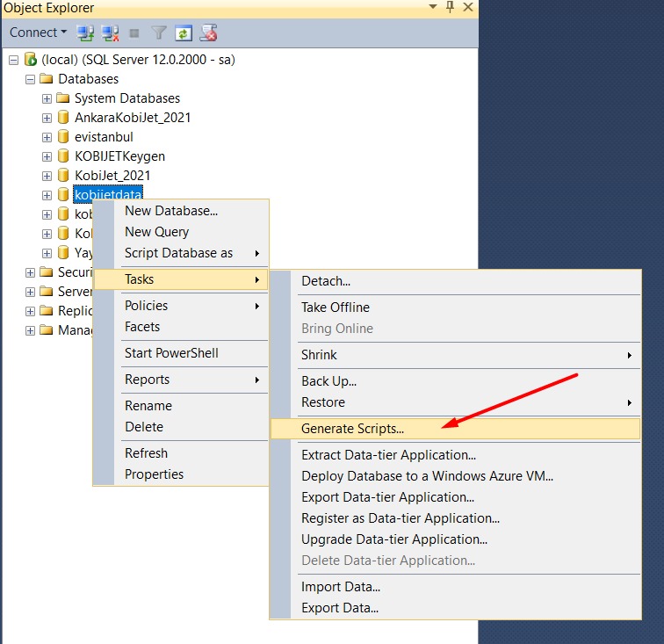Choose Register as Data-tier Application...

455,518
